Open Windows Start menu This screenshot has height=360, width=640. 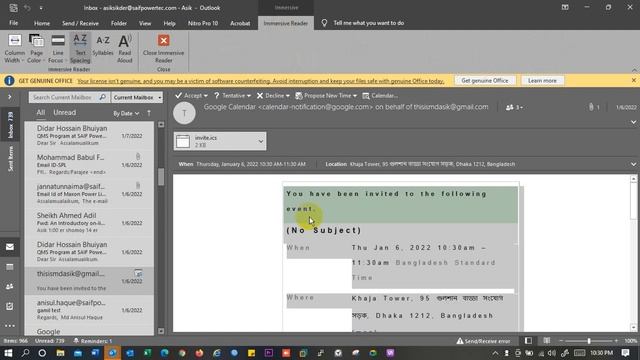8,353
